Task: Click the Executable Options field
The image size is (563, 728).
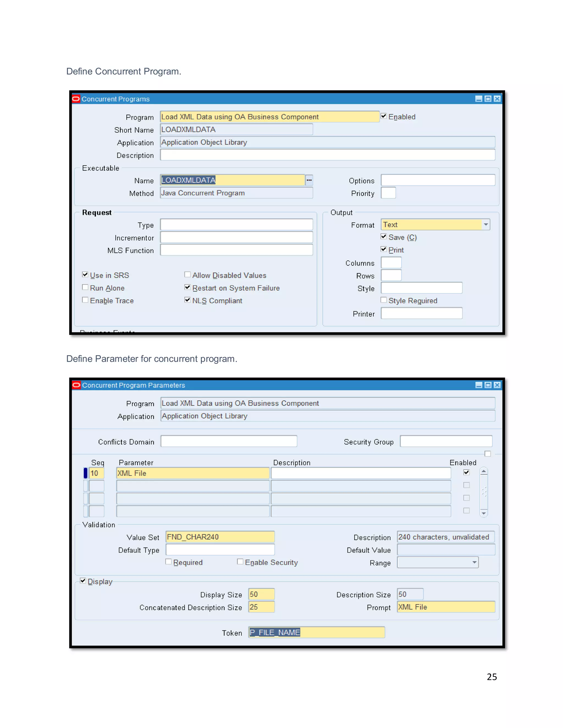Action: 438,180
